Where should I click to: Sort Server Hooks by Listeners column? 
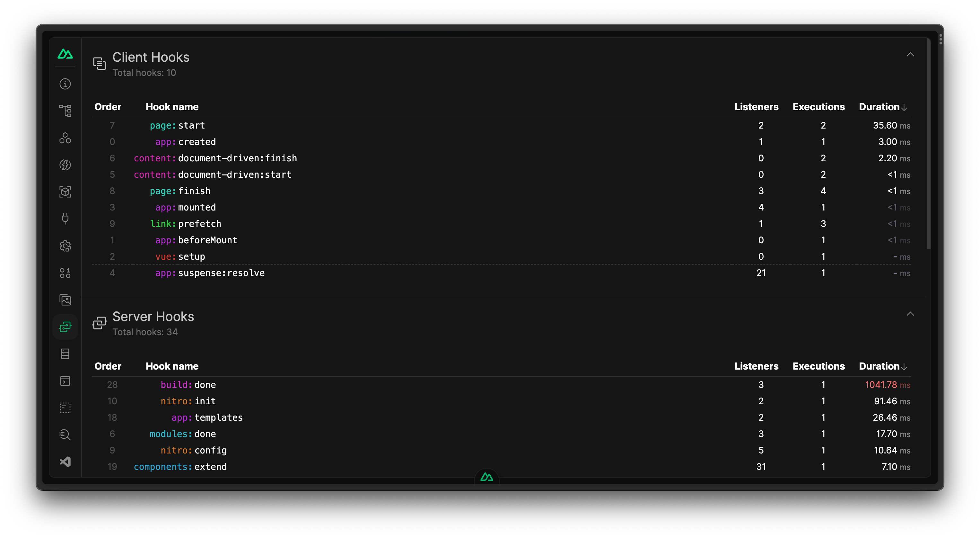[x=756, y=366]
